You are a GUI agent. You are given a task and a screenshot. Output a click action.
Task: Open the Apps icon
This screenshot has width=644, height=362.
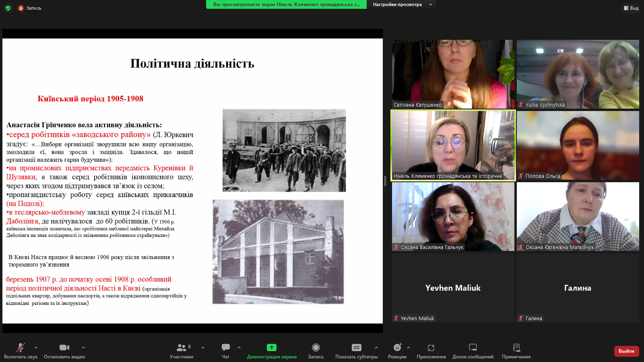[431, 348]
